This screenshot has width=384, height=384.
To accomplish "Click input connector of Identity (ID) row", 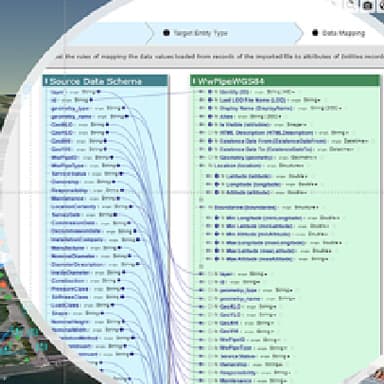I will [x=201, y=92].
